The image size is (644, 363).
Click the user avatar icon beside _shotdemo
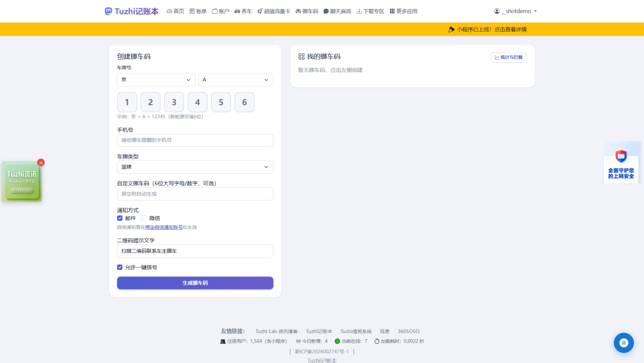(497, 11)
